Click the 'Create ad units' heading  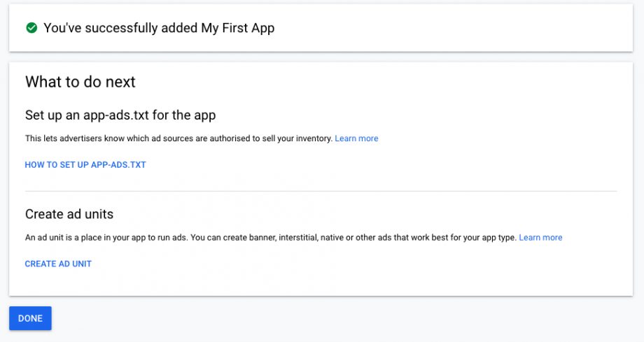pyautogui.click(x=69, y=214)
